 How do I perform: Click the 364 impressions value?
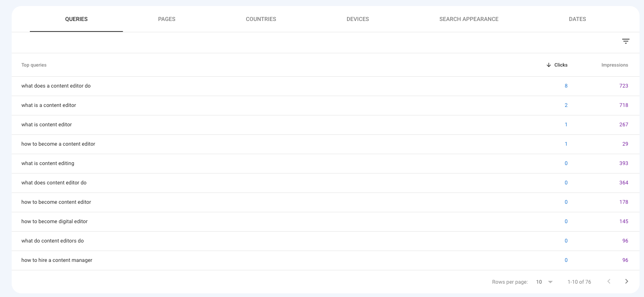point(624,183)
